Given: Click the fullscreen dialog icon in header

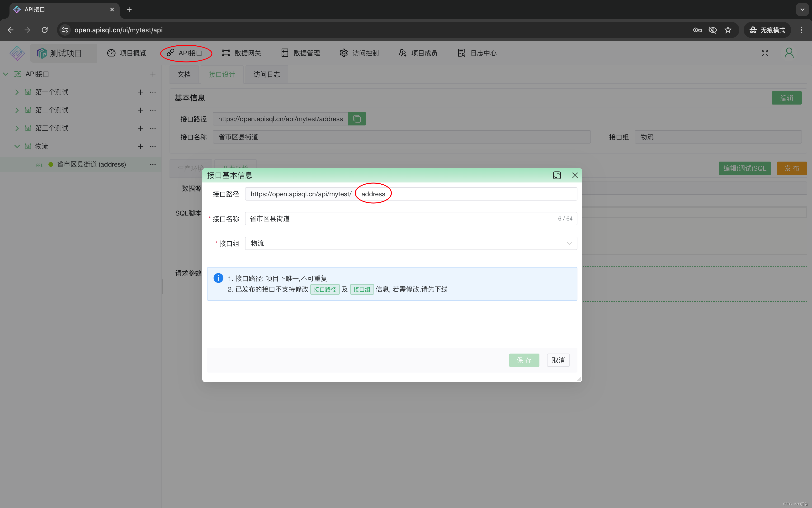Looking at the screenshot, I should (x=557, y=175).
